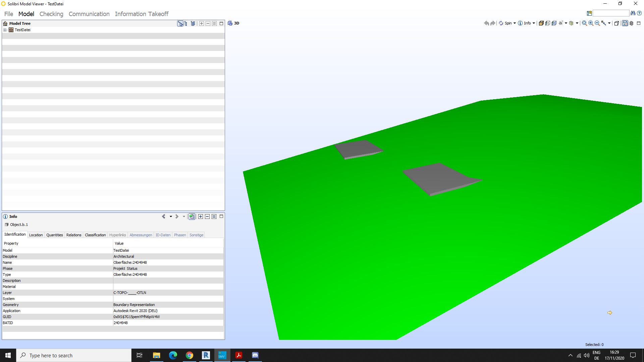The height and width of the screenshot is (362, 644).
Task: Switch to the Abmessungen tab
Action: tap(141, 235)
